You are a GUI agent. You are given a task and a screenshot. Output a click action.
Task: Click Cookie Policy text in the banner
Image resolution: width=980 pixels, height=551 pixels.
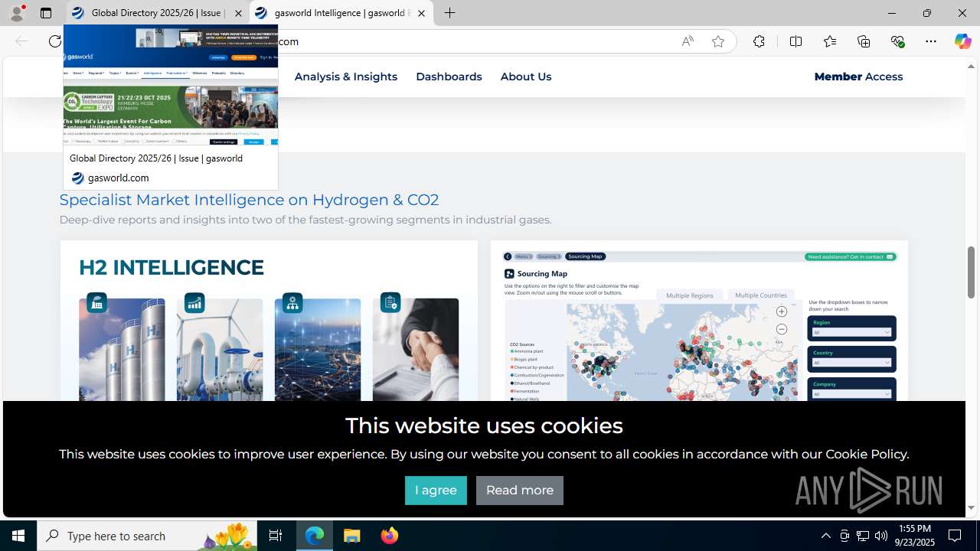tap(865, 454)
